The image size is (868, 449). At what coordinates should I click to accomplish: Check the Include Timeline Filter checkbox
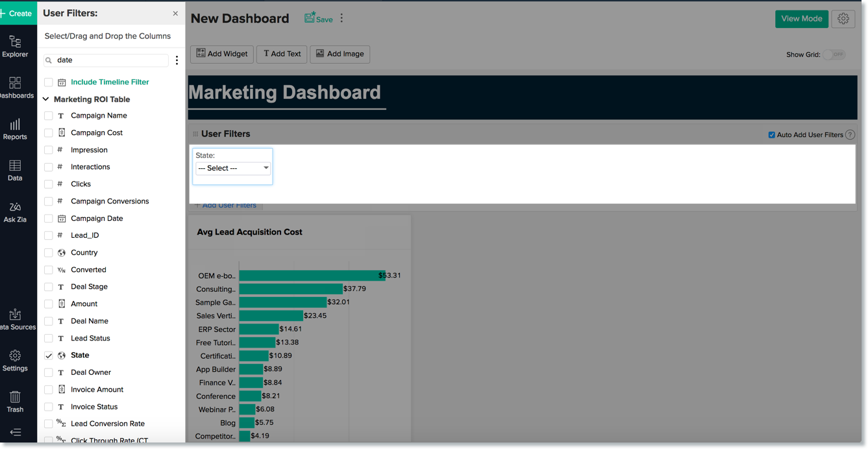[49, 83]
